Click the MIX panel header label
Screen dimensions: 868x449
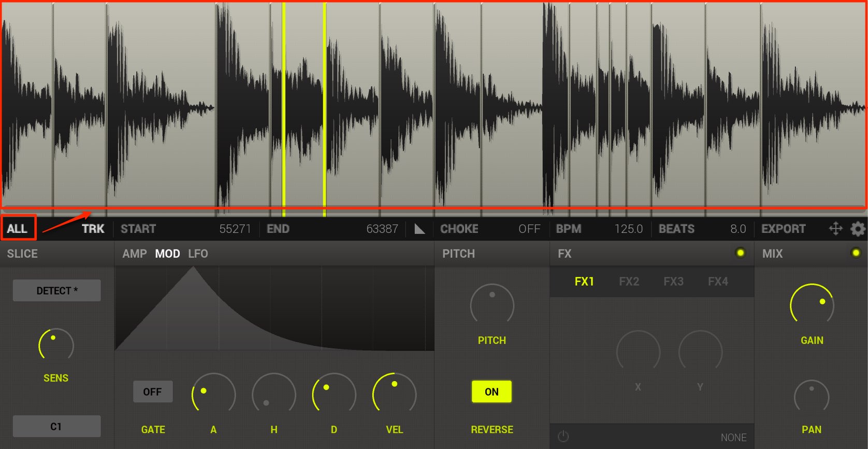(x=772, y=254)
